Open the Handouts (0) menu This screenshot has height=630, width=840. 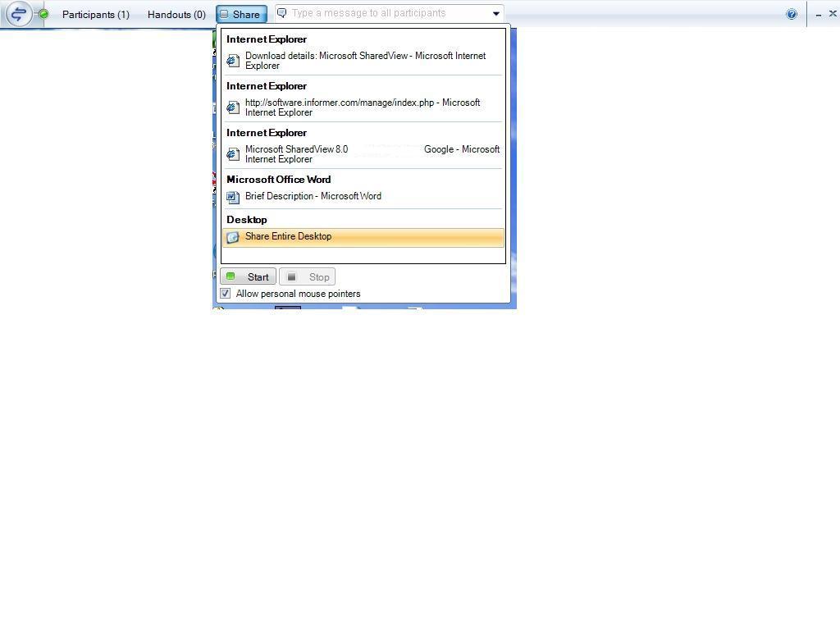176,14
